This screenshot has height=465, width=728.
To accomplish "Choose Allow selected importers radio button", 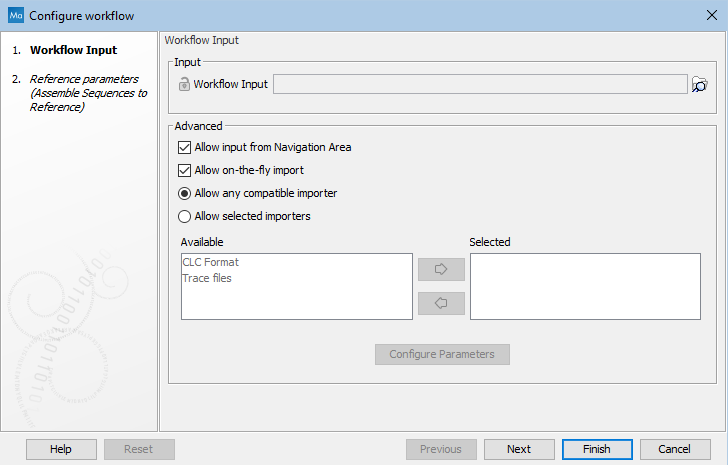I will [x=184, y=216].
